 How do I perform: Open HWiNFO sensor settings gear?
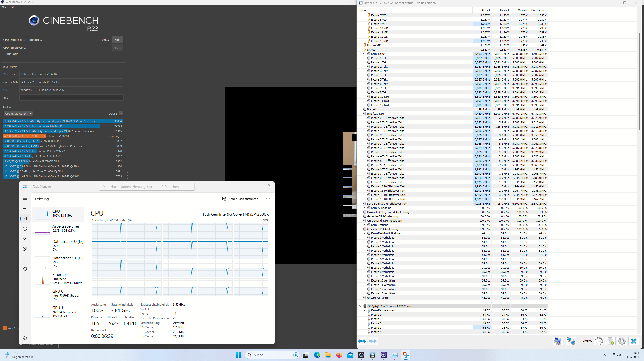[622, 341]
